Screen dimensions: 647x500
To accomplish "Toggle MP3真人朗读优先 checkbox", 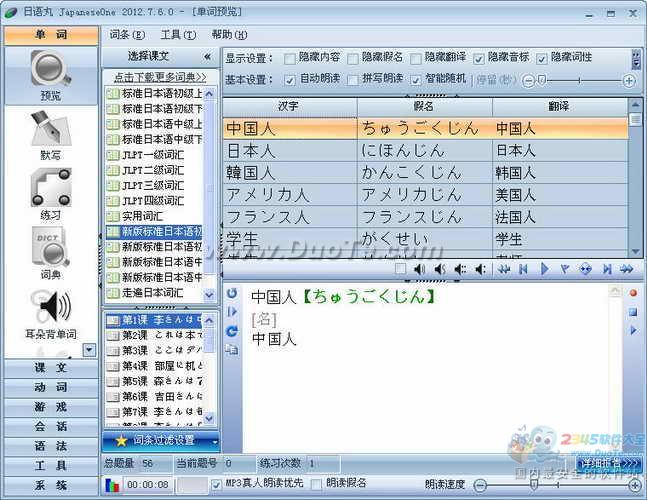I will pyautogui.click(x=216, y=485).
